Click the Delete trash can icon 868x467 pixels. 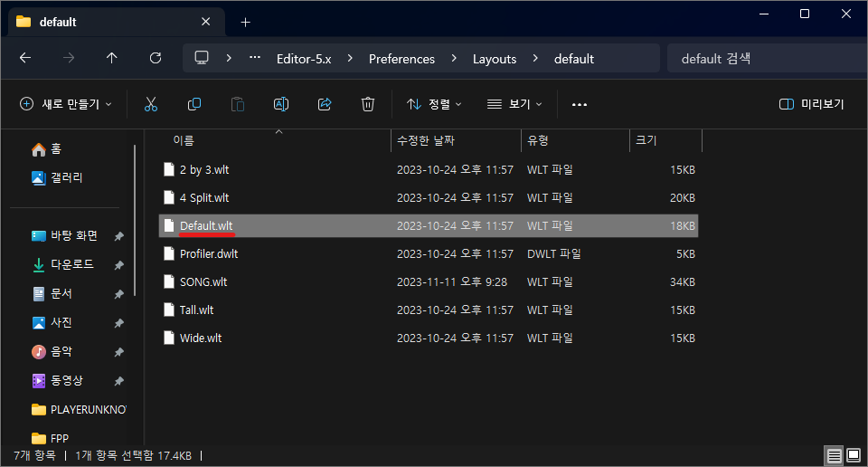click(x=368, y=104)
